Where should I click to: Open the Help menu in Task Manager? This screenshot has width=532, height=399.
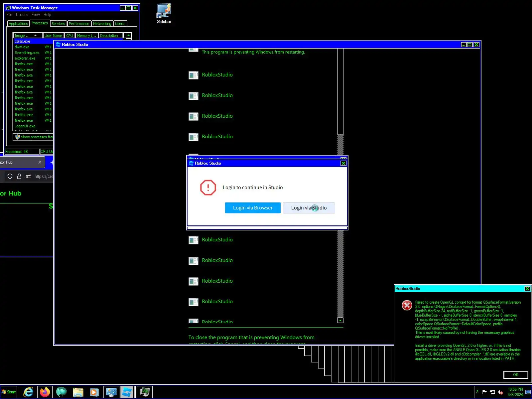click(x=47, y=15)
